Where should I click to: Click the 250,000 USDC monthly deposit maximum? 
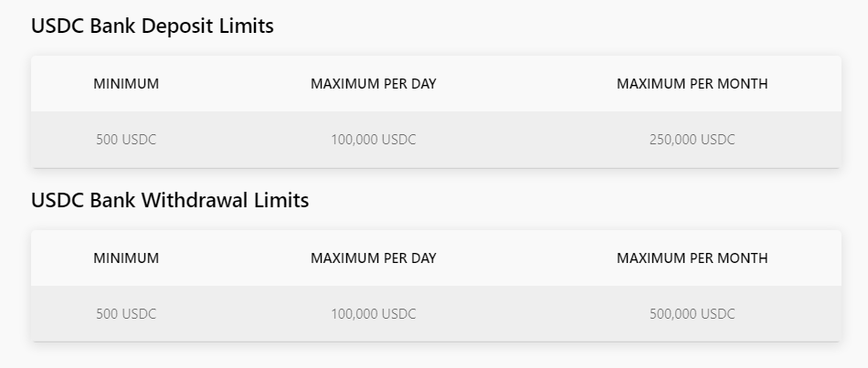(693, 140)
